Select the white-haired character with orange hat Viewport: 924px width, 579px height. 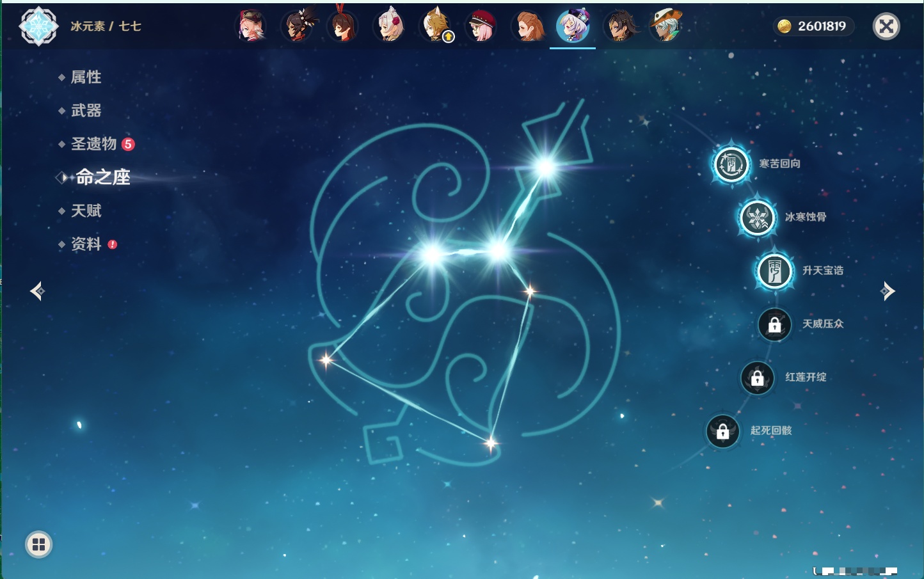pos(665,26)
